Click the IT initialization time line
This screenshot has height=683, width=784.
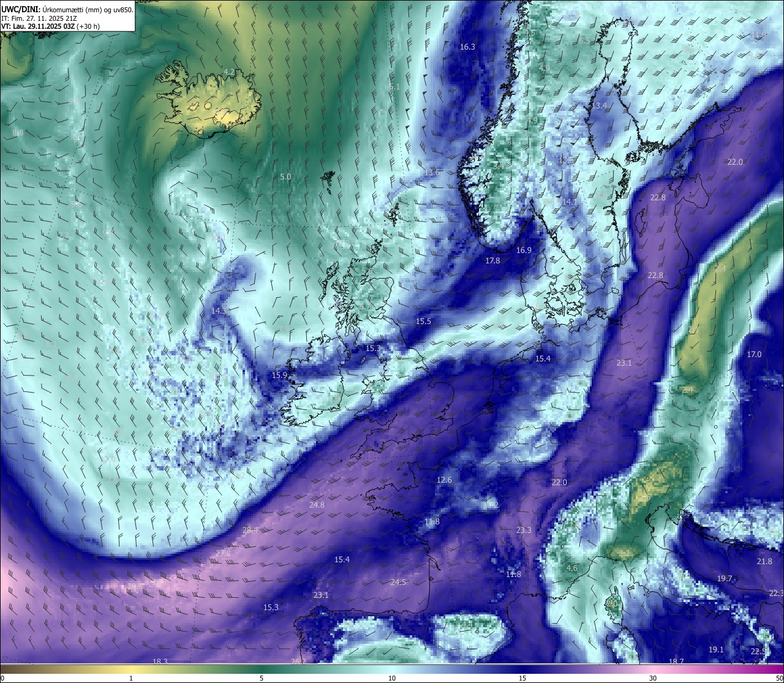39,18
